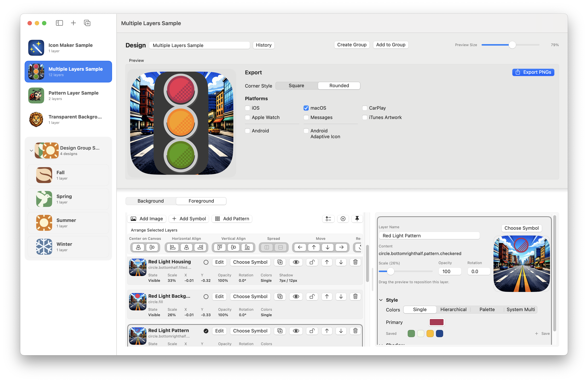Click the pin icon above layers list
The height and width of the screenshot is (382, 588).
(357, 219)
